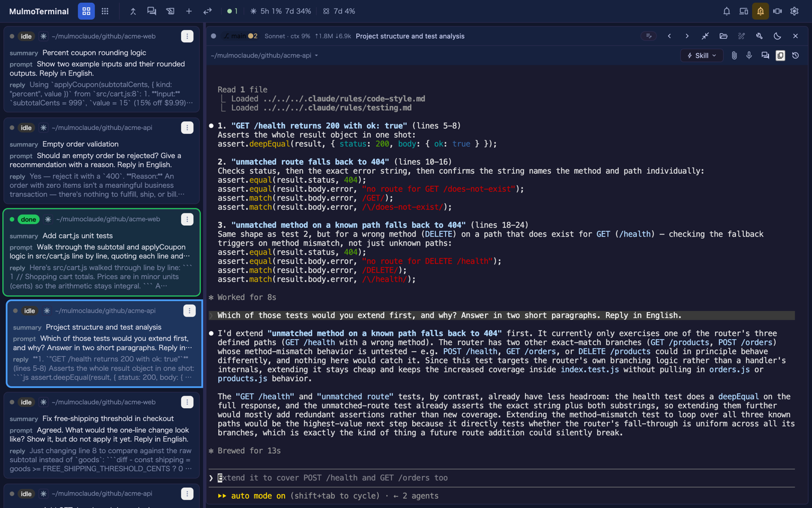
Task: Toggle the moon sleep icon
Action: (778, 36)
